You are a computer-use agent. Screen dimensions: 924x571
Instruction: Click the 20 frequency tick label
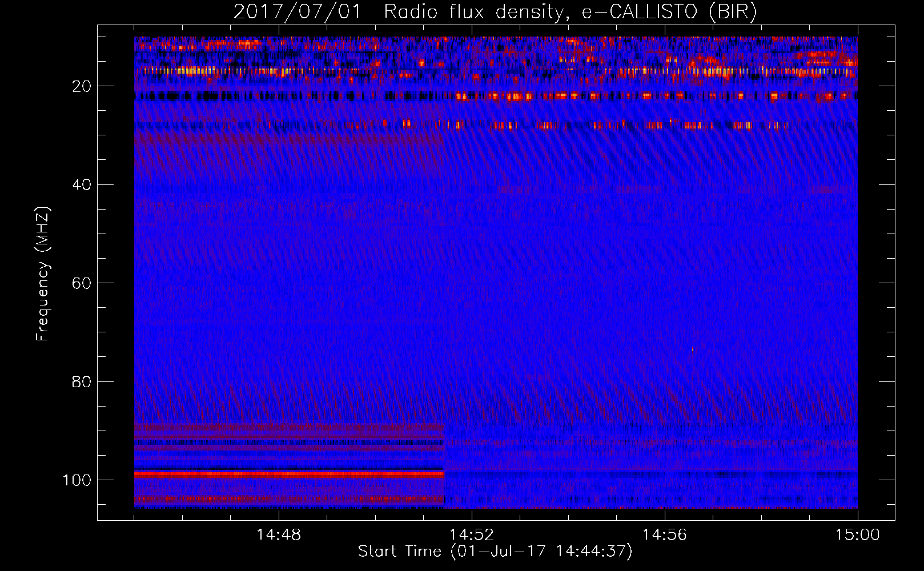pyautogui.click(x=82, y=86)
